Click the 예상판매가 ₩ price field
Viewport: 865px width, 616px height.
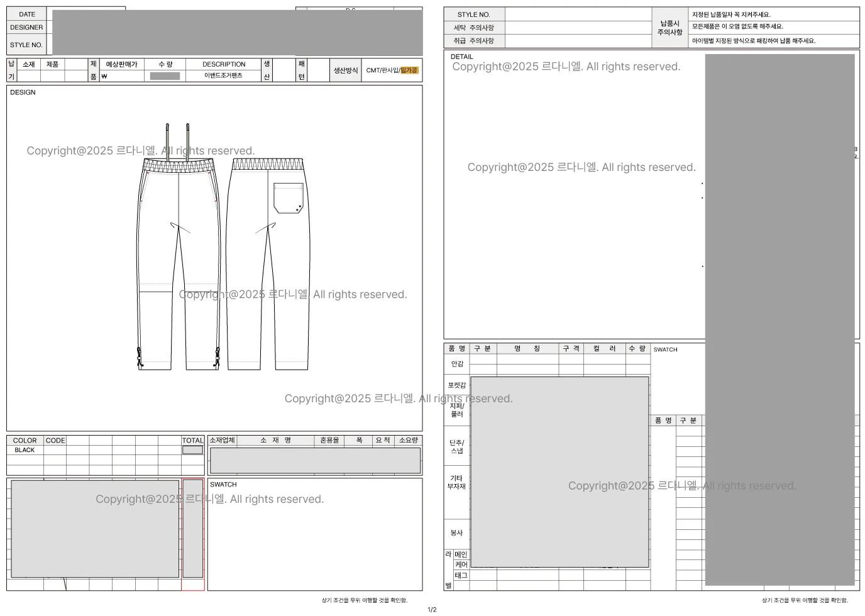(x=121, y=76)
